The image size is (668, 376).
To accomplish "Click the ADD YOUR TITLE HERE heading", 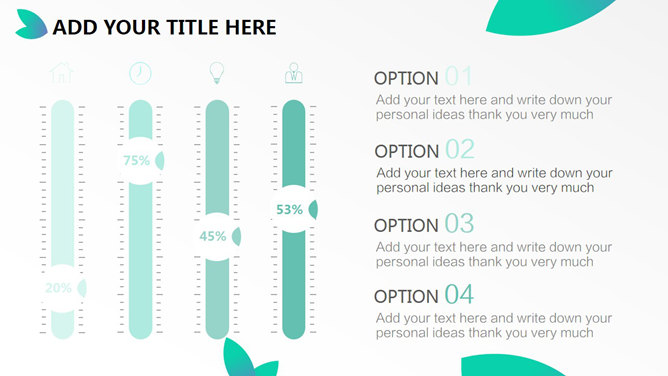I will pyautogui.click(x=164, y=27).
